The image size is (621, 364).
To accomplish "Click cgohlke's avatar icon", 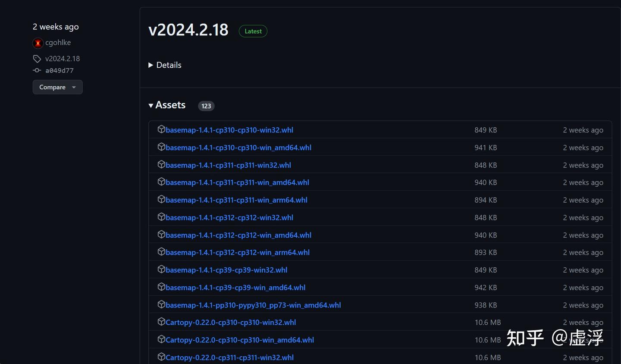I will (x=38, y=43).
